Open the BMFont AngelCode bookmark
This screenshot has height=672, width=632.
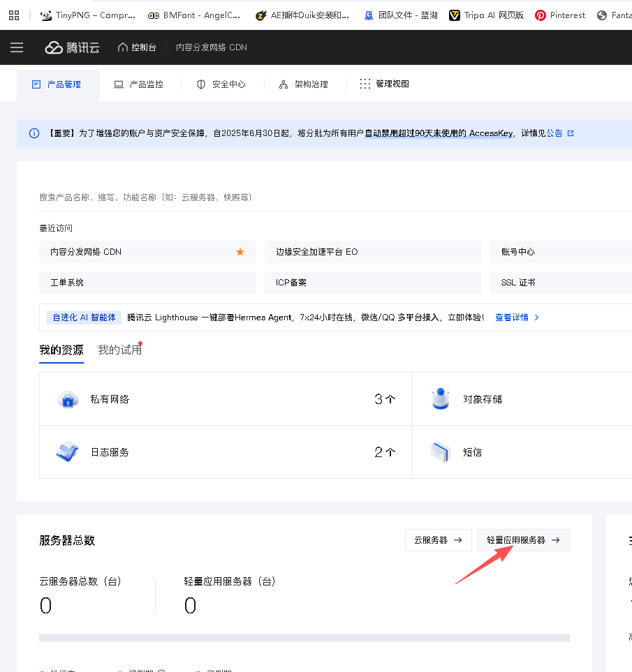point(194,15)
